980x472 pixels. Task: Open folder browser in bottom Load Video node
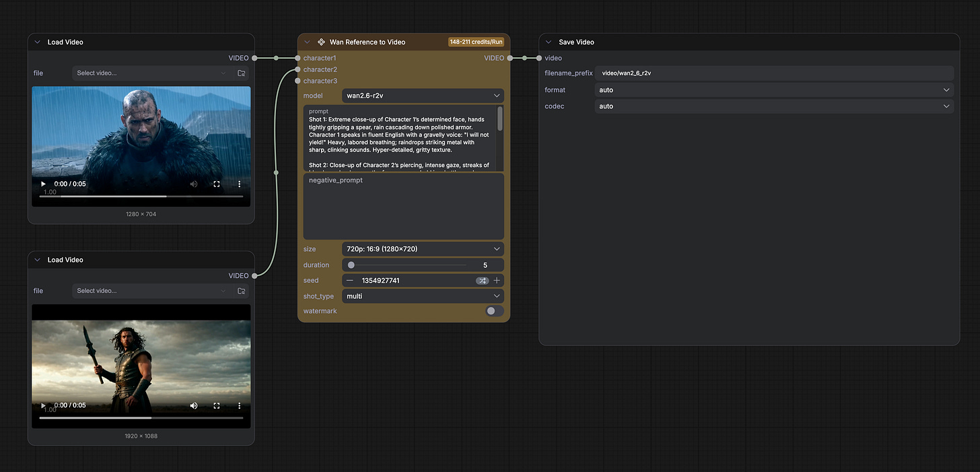point(242,291)
